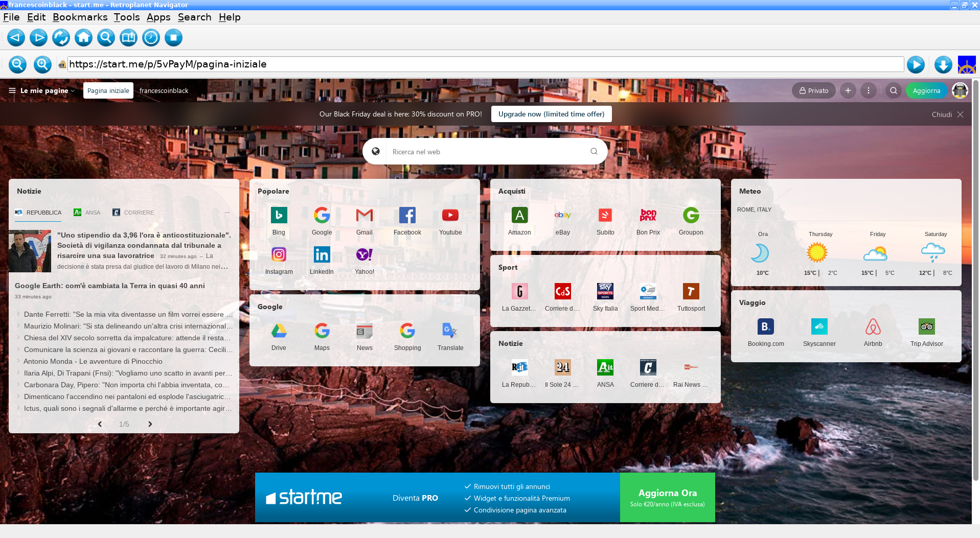Open the search engine selector globe

coord(376,151)
